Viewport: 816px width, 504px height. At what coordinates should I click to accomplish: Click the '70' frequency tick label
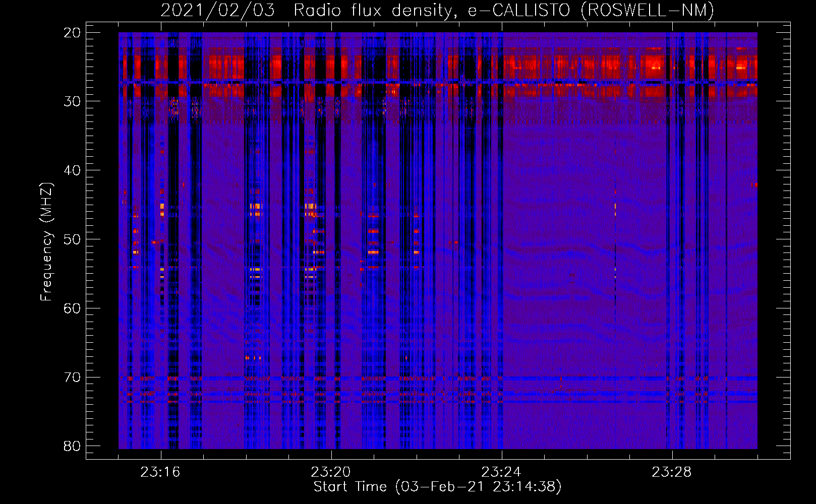(72, 377)
